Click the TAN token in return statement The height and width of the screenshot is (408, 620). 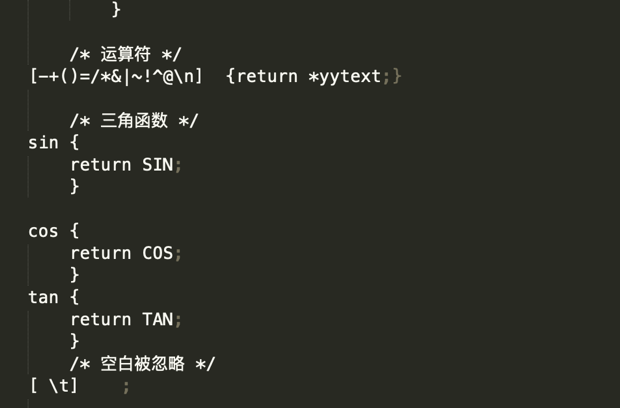157,319
